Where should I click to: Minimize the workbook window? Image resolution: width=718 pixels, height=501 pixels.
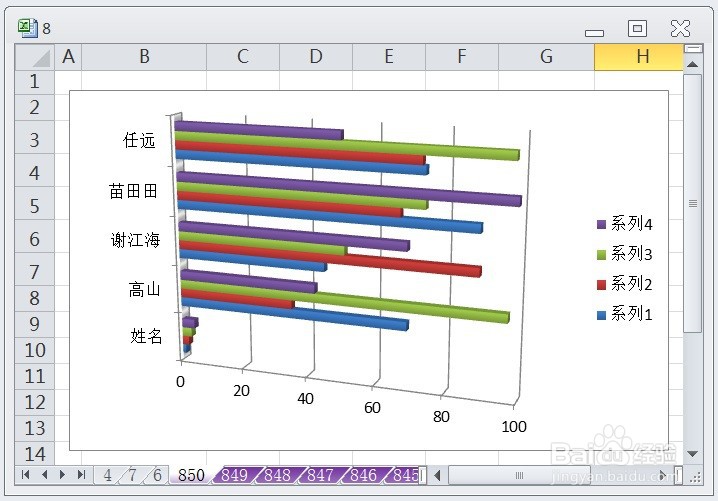point(594,33)
